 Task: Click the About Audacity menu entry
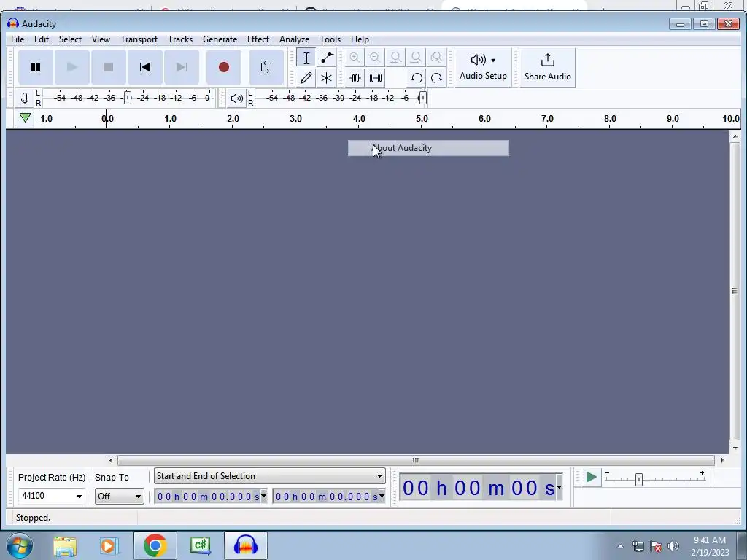click(428, 148)
